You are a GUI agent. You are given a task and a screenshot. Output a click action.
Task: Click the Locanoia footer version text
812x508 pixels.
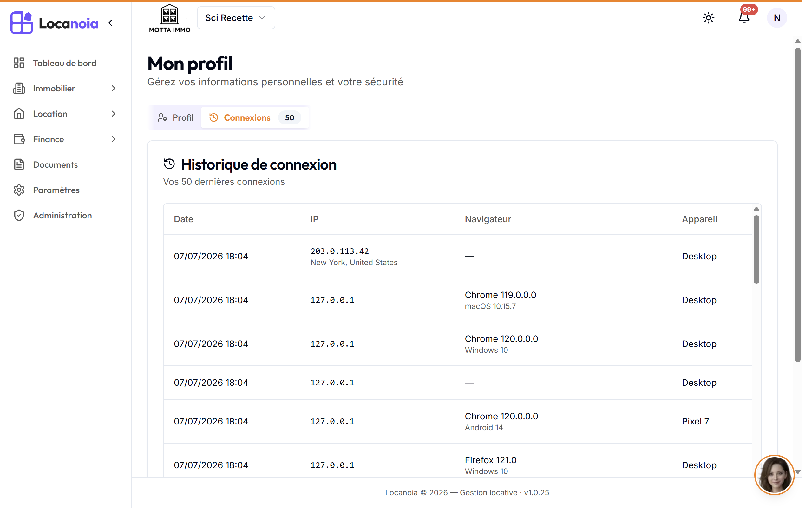point(467,492)
